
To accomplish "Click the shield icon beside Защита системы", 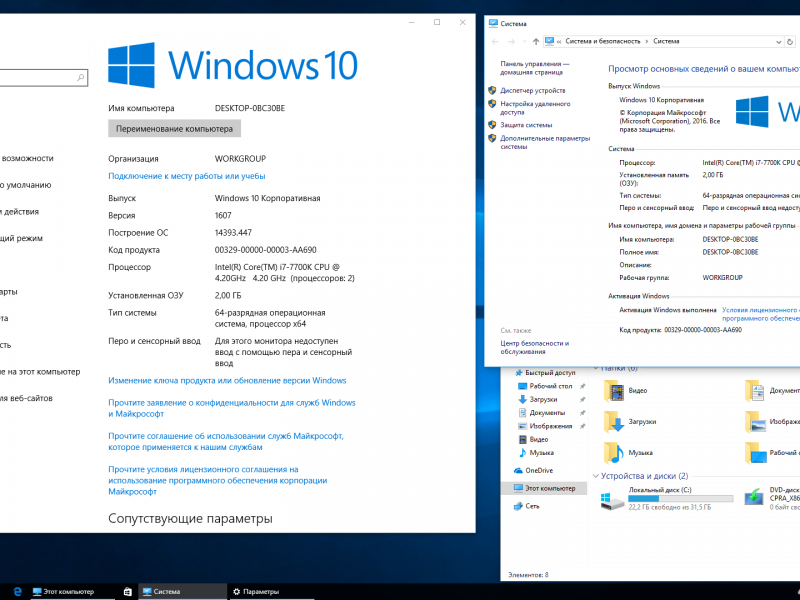I will [492, 124].
